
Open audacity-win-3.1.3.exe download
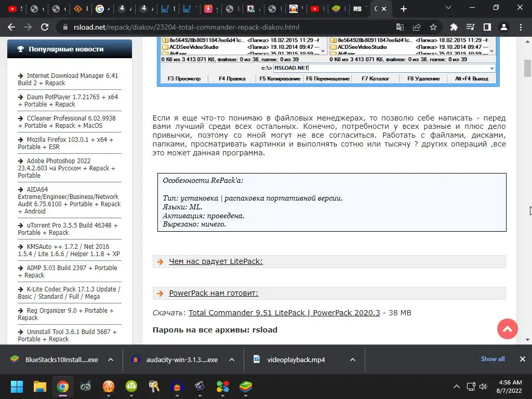pyautogui.click(x=175, y=360)
